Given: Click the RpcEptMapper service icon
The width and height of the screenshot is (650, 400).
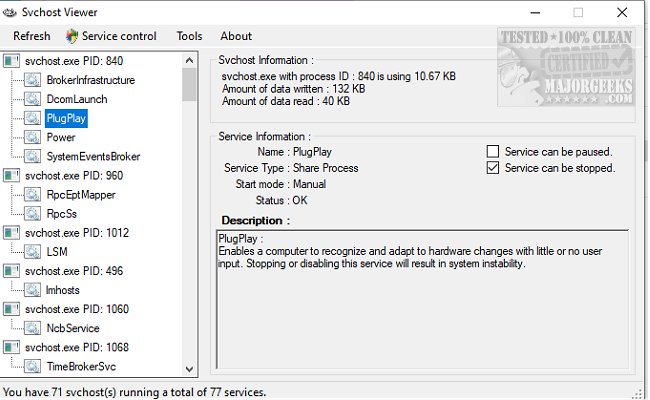Looking at the screenshot, I should tap(33, 194).
